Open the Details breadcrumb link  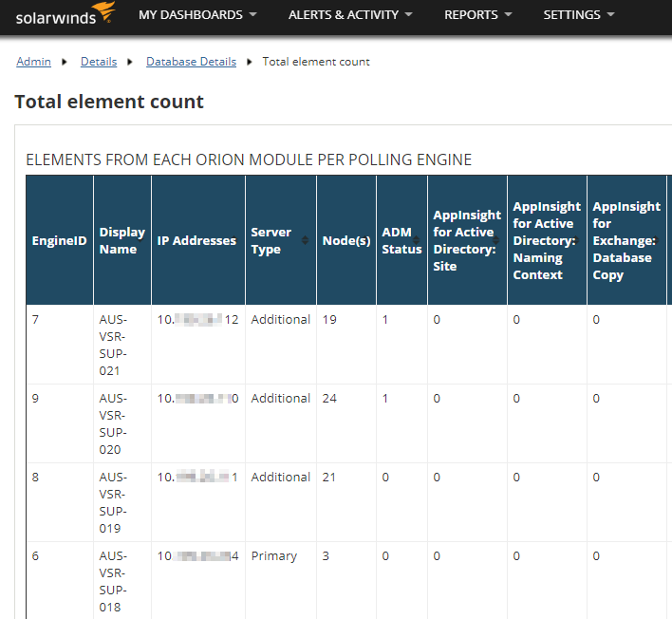pos(99,62)
